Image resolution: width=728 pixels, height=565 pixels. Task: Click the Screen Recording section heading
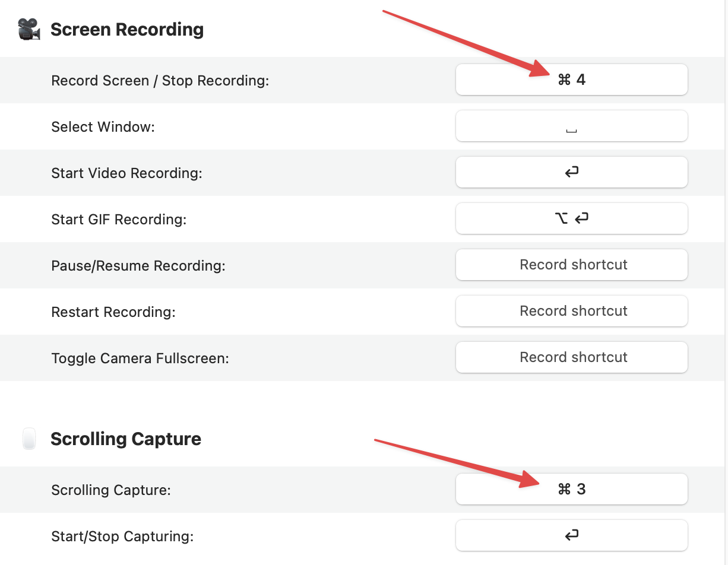pyautogui.click(x=126, y=29)
